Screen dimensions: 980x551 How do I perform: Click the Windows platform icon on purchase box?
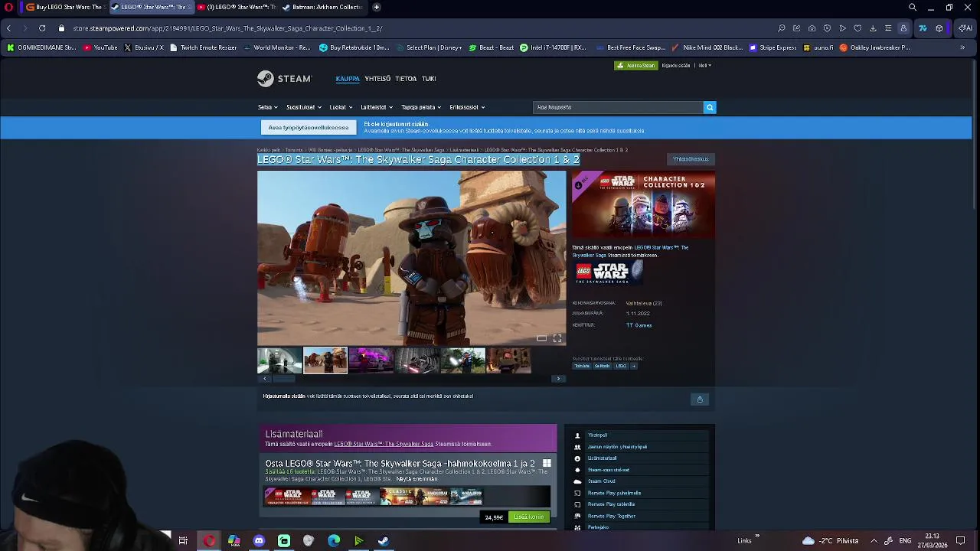click(547, 464)
